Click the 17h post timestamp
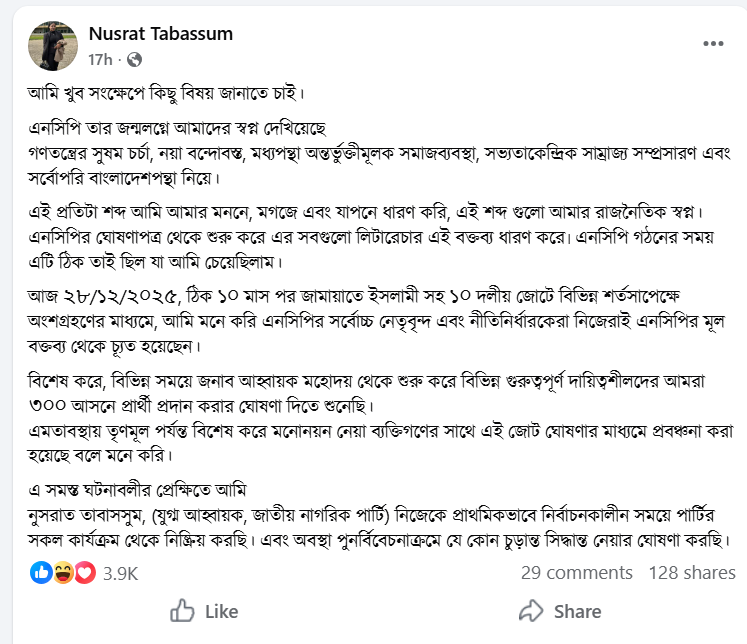The image size is (747, 644). coord(101,60)
